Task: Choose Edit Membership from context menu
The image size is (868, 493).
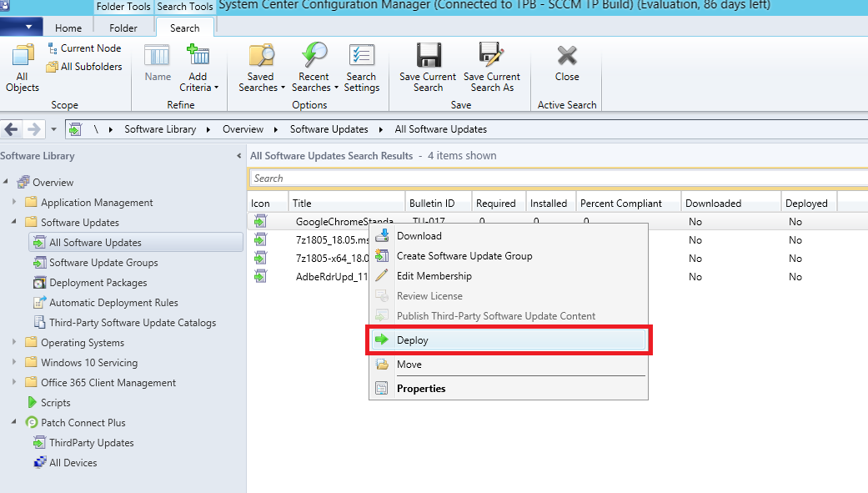Action: [x=508, y=276]
